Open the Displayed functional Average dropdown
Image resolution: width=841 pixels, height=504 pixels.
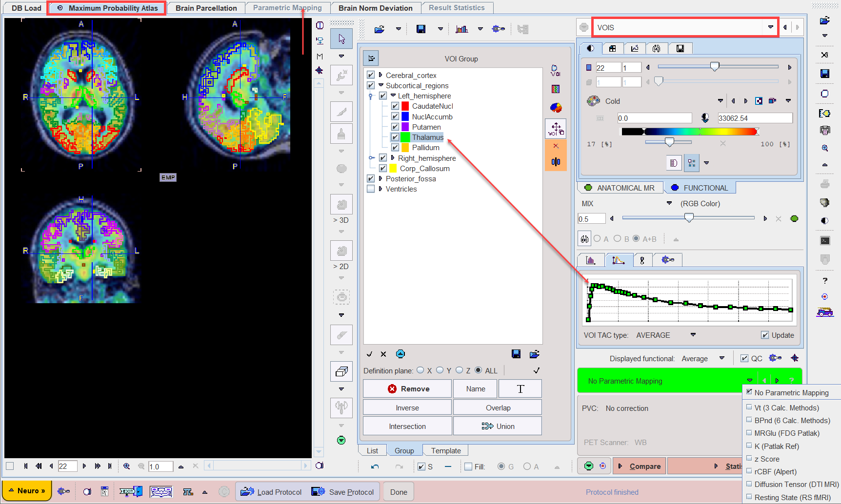[722, 358]
